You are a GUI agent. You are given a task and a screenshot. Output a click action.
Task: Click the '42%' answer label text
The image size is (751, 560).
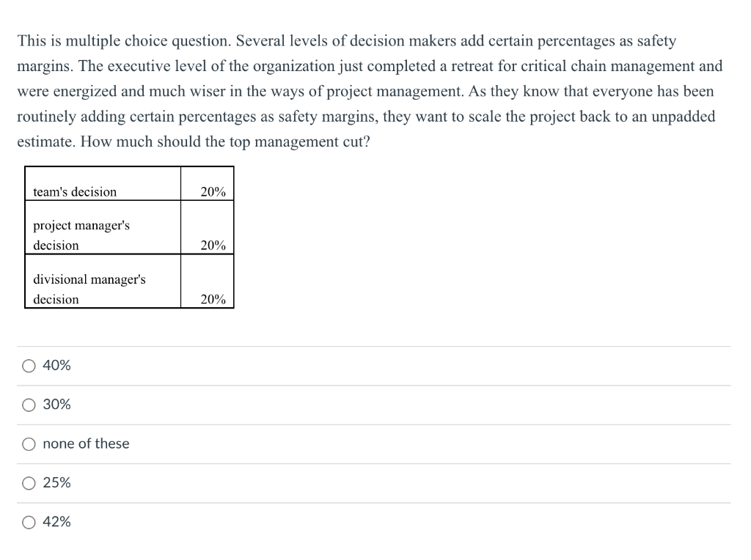click(57, 522)
